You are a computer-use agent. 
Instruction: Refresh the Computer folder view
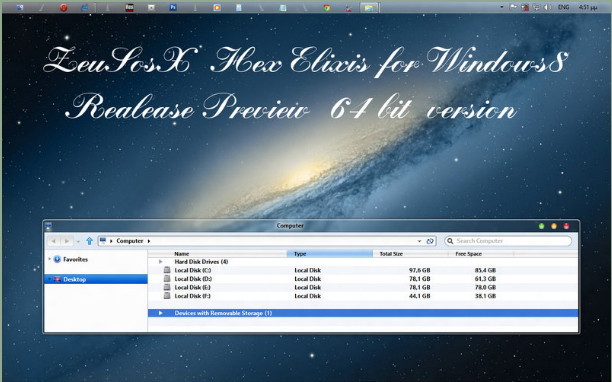430,241
